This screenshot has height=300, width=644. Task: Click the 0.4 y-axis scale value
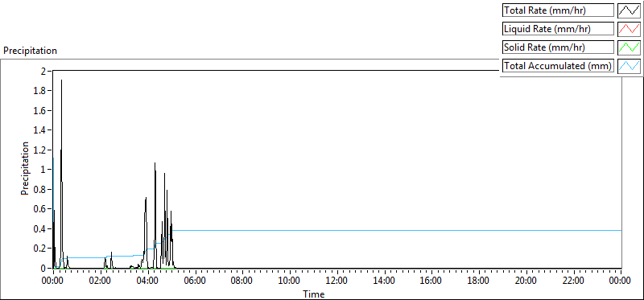pyautogui.click(x=44, y=228)
